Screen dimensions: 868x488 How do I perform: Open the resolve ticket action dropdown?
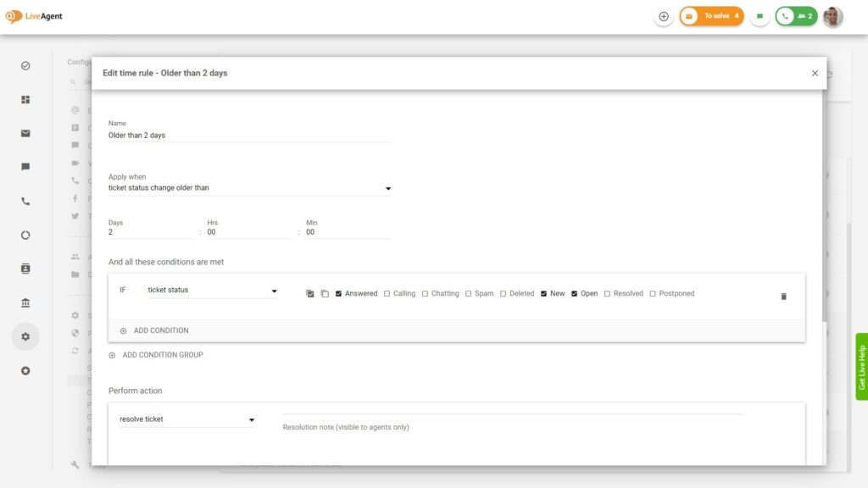coord(187,419)
